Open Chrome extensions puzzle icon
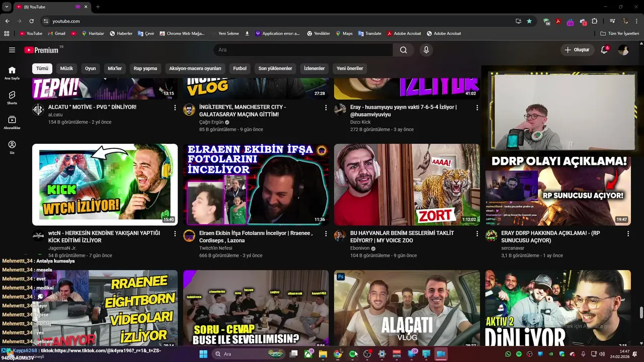Screen dimensions: 644x362 (595, 21)
